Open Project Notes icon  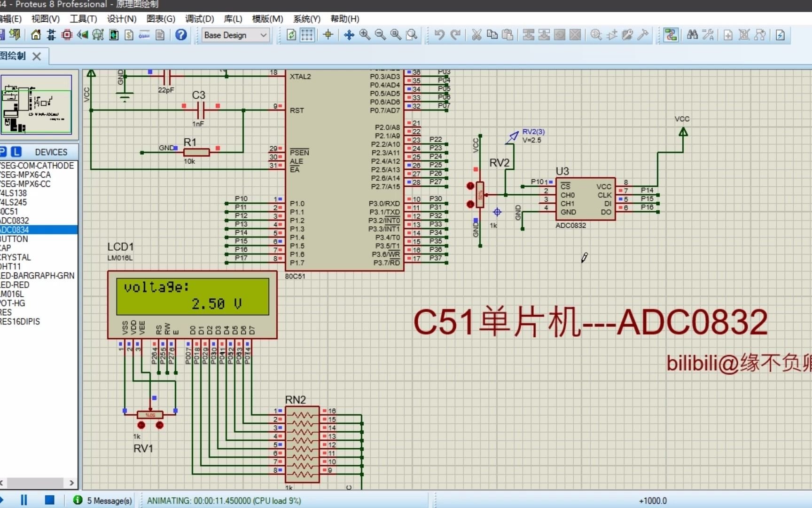(160, 35)
